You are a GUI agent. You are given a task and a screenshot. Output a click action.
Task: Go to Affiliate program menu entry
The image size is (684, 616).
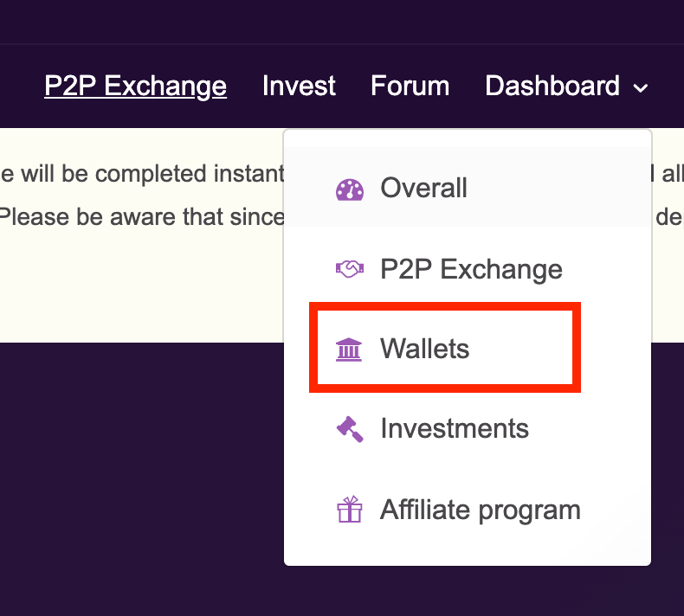(x=468, y=510)
